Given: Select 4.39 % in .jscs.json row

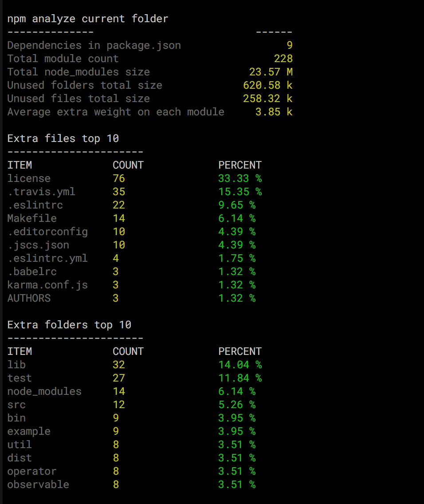Looking at the screenshot, I should tap(237, 245).
